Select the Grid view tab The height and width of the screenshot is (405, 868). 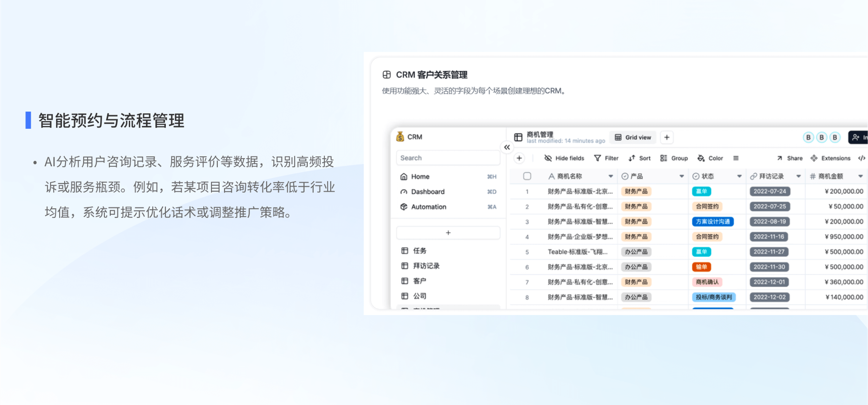click(633, 138)
